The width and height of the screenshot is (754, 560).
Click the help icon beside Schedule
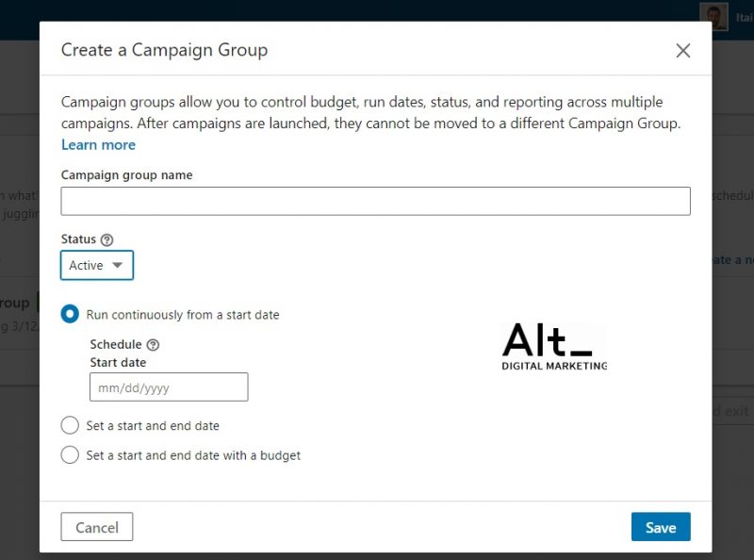[153, 345]
